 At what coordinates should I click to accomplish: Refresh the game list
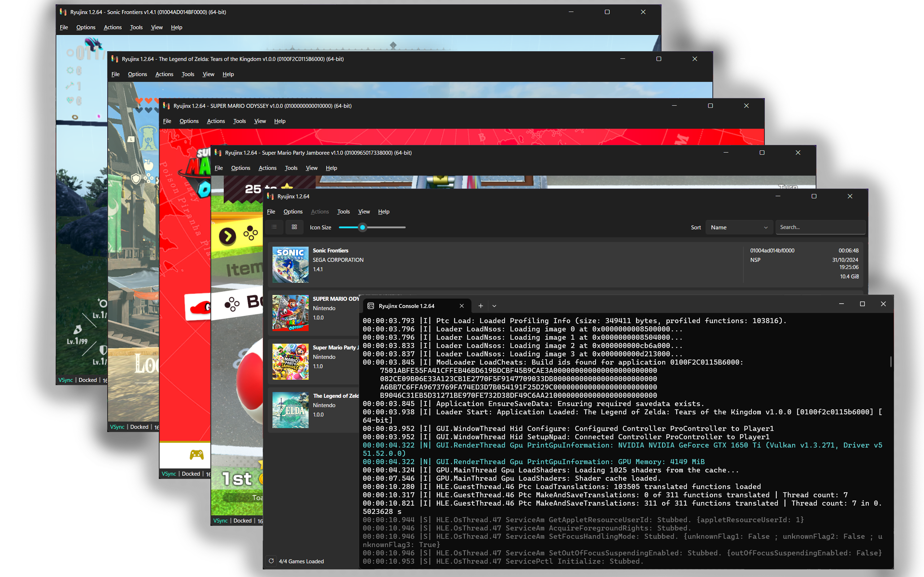pyautogui.click(x=271, y=561)
